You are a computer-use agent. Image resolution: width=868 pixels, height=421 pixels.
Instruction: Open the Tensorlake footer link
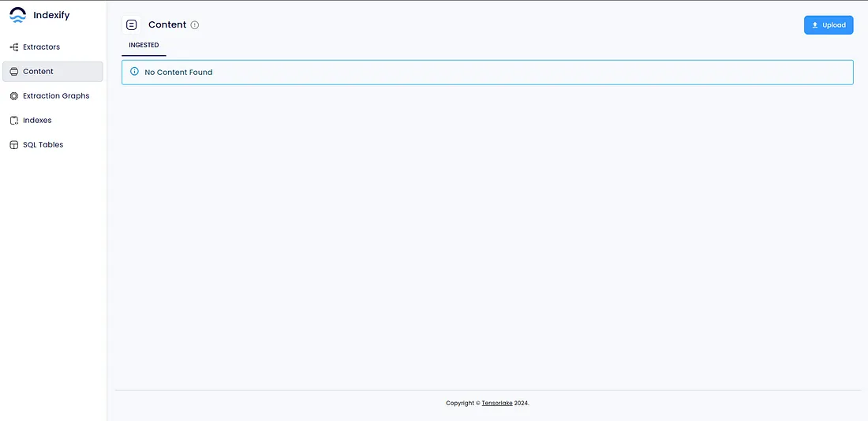click(497, 404)
